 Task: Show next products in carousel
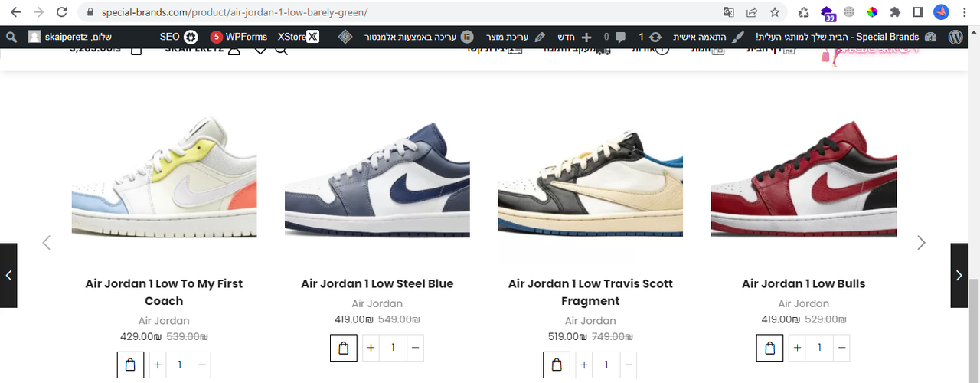click(921, 243)
